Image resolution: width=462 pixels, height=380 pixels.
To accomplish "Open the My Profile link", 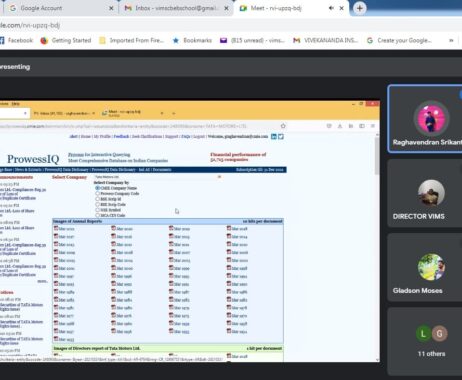I will pyautogui.click(x=102, y=137).
